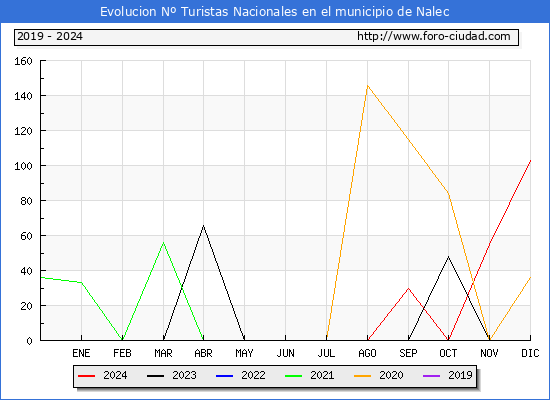Image resolution: width=550 pixels, height=400 pixels.
Task: Click the green 2021 legend swatch
Action: (294, 376)
